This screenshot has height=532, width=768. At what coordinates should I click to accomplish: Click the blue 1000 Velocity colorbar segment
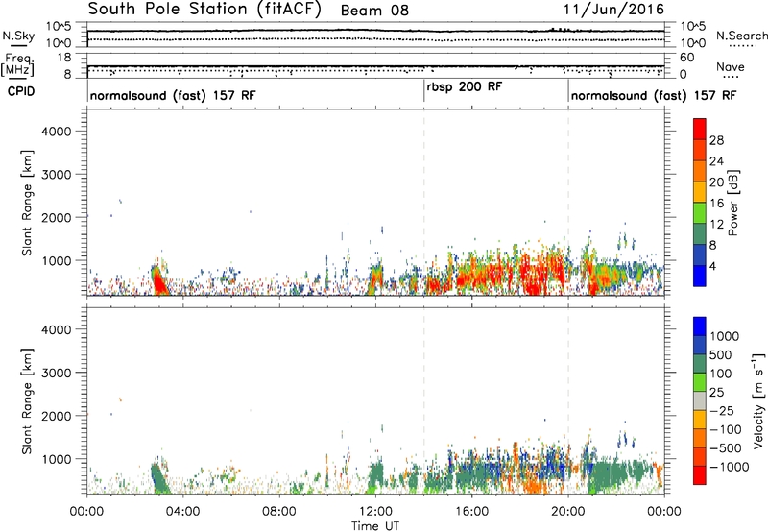700,326
